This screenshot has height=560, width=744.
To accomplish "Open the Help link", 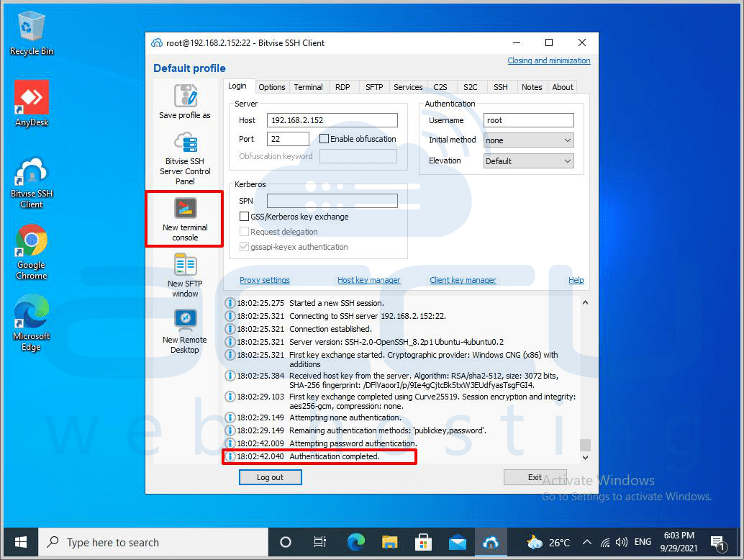I will [576, 280].
